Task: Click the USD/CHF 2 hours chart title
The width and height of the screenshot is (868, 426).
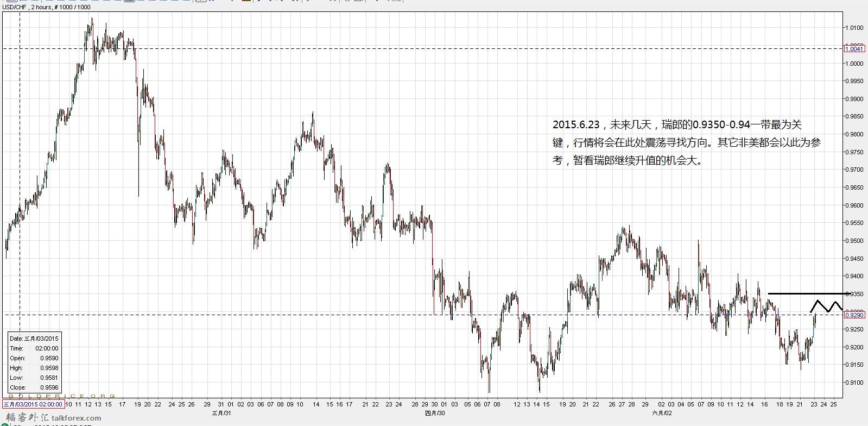Action: pyautogui.click(x=47, y=7)
